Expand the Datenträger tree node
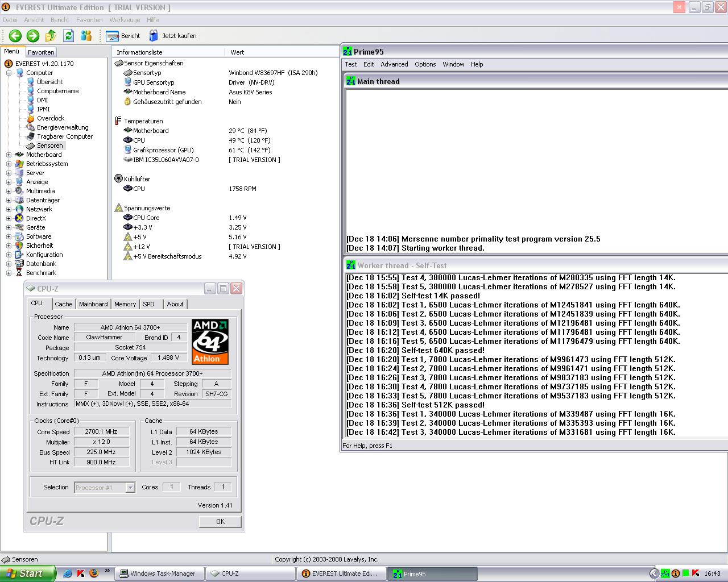 coord(9,200)
